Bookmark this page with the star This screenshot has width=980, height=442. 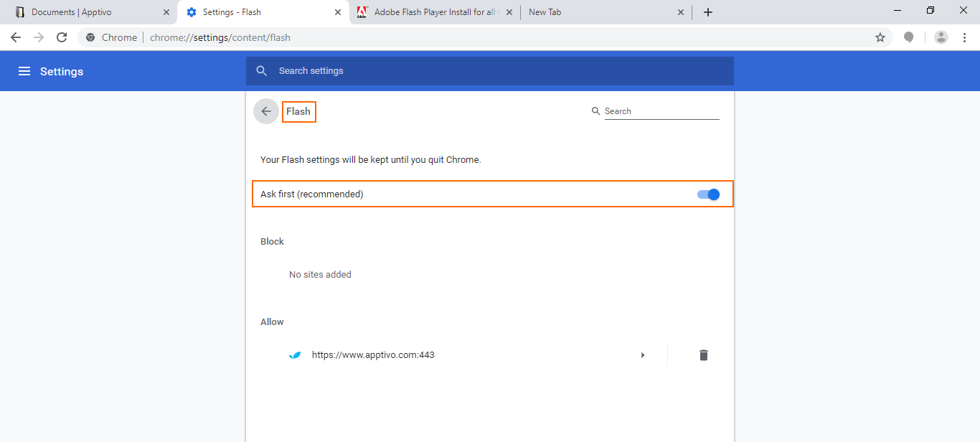pos(880,37)
